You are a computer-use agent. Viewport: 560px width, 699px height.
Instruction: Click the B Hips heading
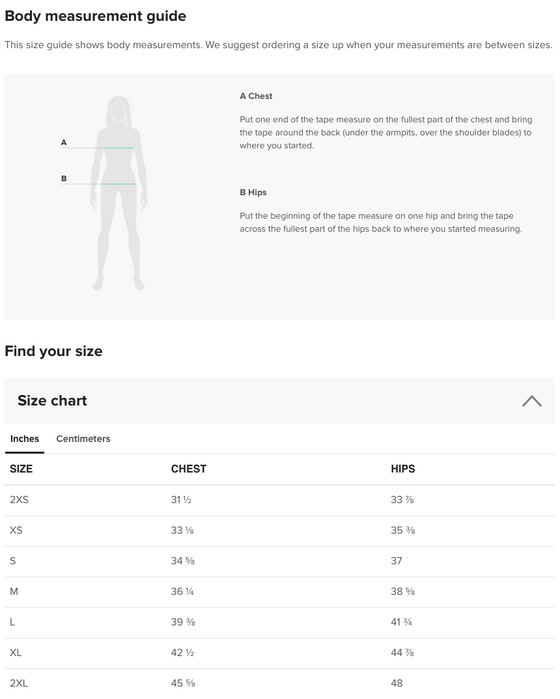(253, 192)
